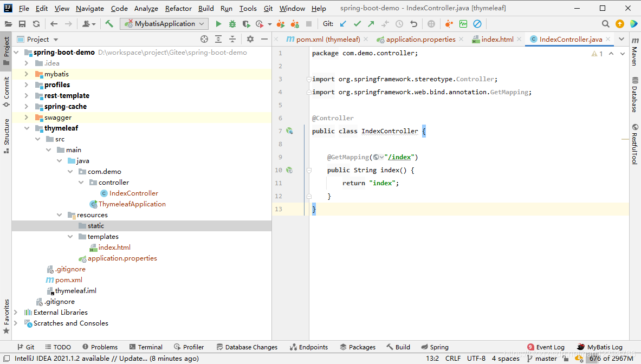The image size is (641, 364).
Task: Navigate back with left arrow icon
Action: [x=54, y=24]
